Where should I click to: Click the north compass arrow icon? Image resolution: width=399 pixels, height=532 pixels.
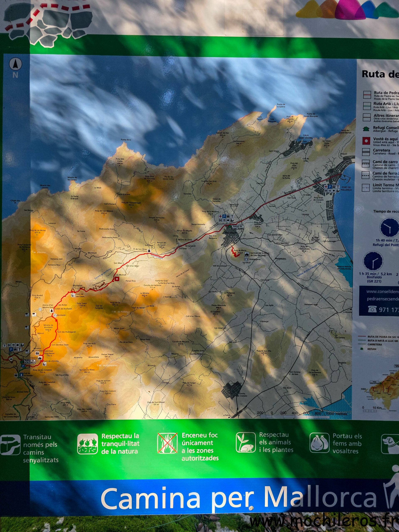15,64
